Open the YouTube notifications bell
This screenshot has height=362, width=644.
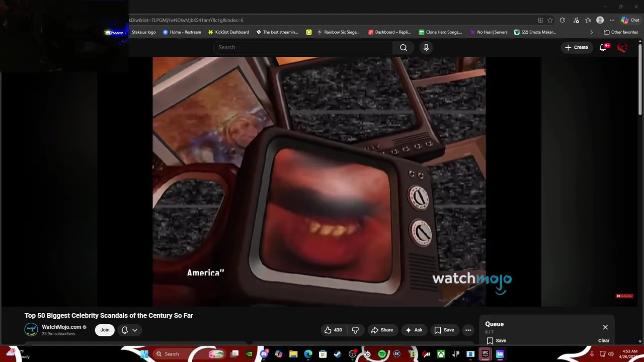(603, 47)
